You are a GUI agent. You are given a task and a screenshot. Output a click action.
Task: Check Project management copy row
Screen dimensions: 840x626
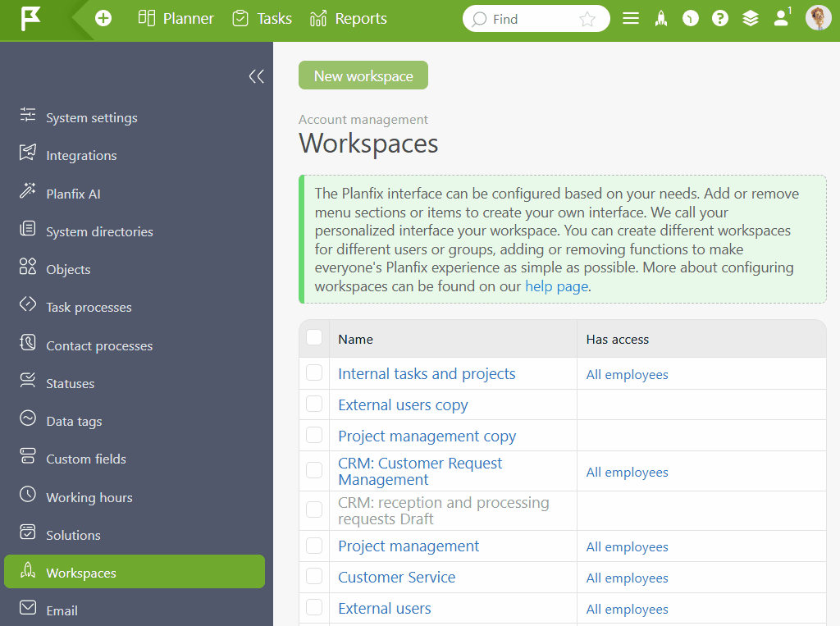click(314, 435)
